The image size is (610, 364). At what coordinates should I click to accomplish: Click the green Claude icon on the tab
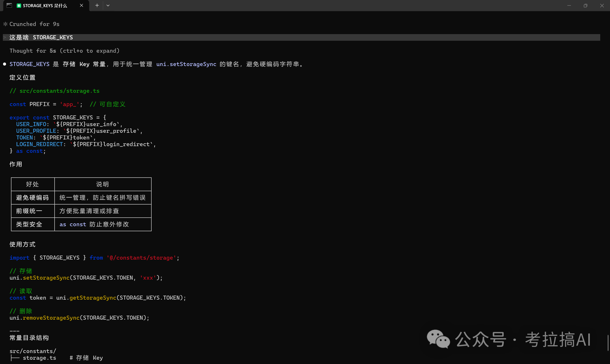pos(19,6)
